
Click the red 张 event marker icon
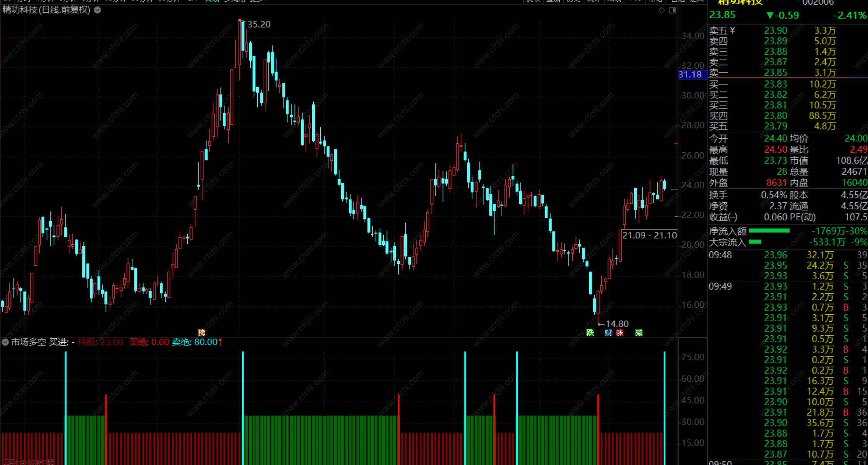tap(620, 333)
